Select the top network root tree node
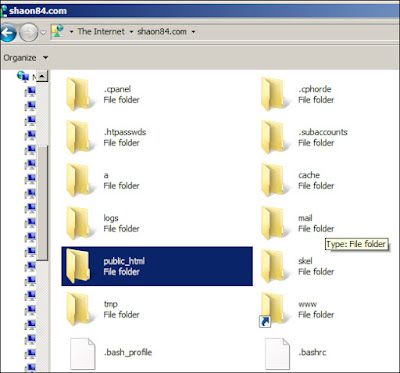400x373 pixels. coord(23,76)
